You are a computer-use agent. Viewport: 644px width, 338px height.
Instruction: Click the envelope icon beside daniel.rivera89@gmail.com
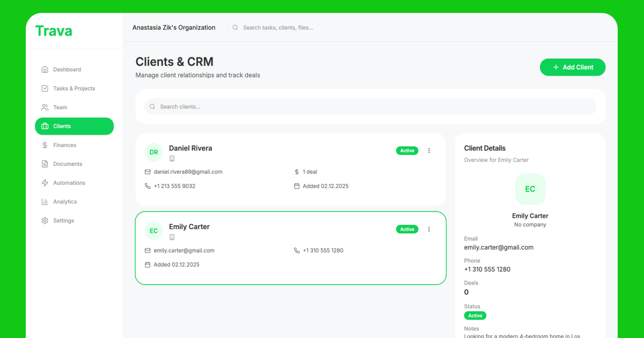pos(148,172)
